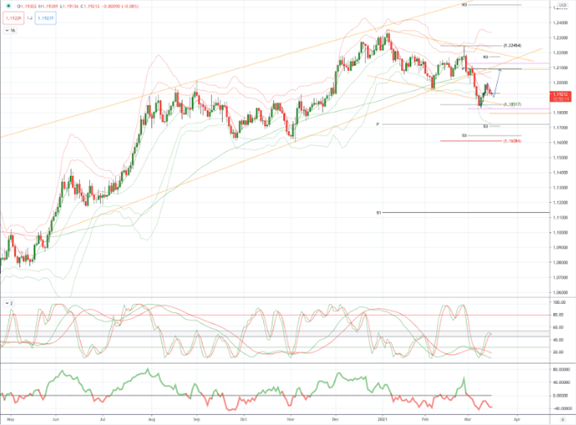Image resolution: width=576 pixels, height=425 pixels.
Task: Collapse the stochastic pane legend with 2 indicators
Action: tap(7, 303)
